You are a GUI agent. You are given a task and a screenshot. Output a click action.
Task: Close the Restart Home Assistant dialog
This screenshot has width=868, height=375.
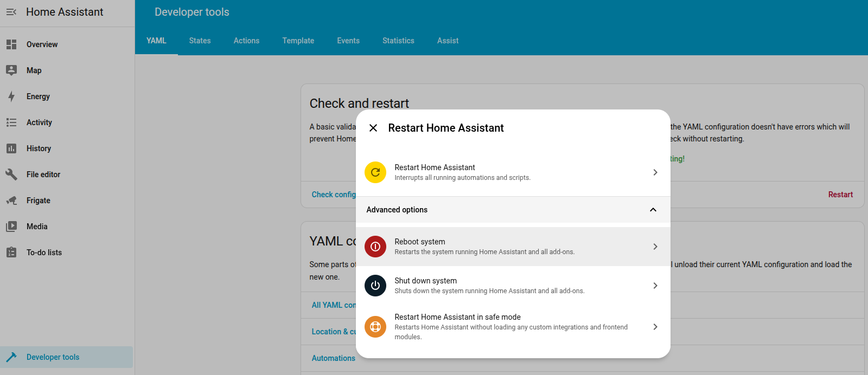tap(373, 128)
